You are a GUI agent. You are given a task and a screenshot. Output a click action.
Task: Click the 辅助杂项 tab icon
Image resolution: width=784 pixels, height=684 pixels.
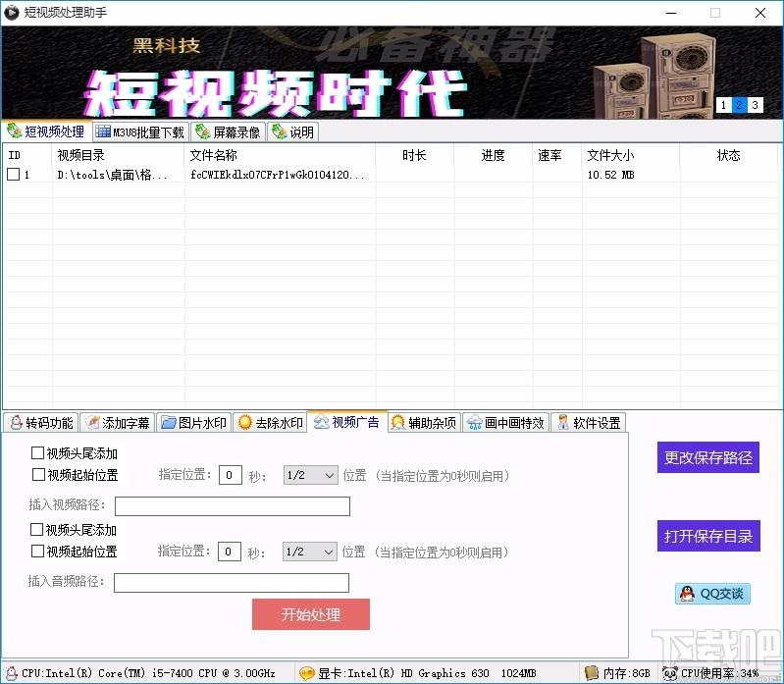pyautogui.click(x=397, y=423)
